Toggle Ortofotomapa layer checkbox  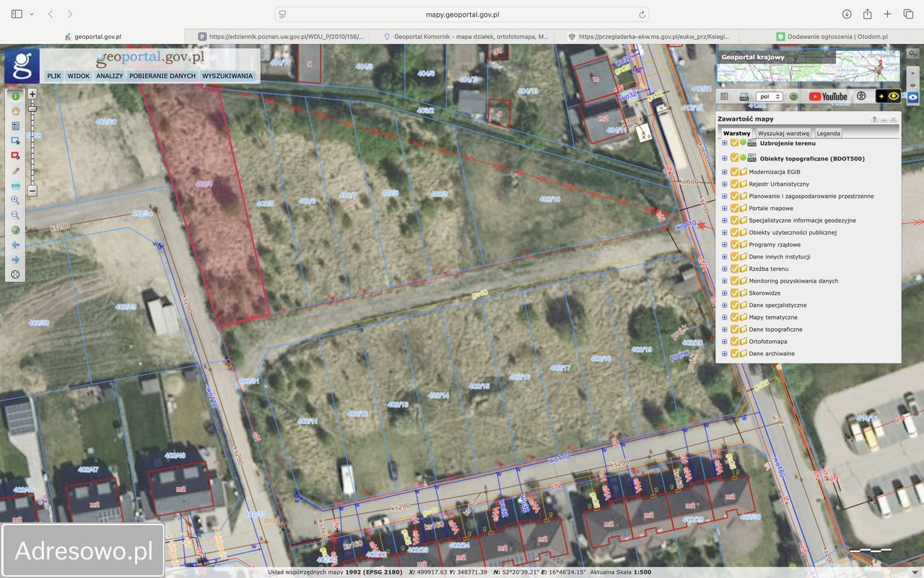(x=735, y=341)
